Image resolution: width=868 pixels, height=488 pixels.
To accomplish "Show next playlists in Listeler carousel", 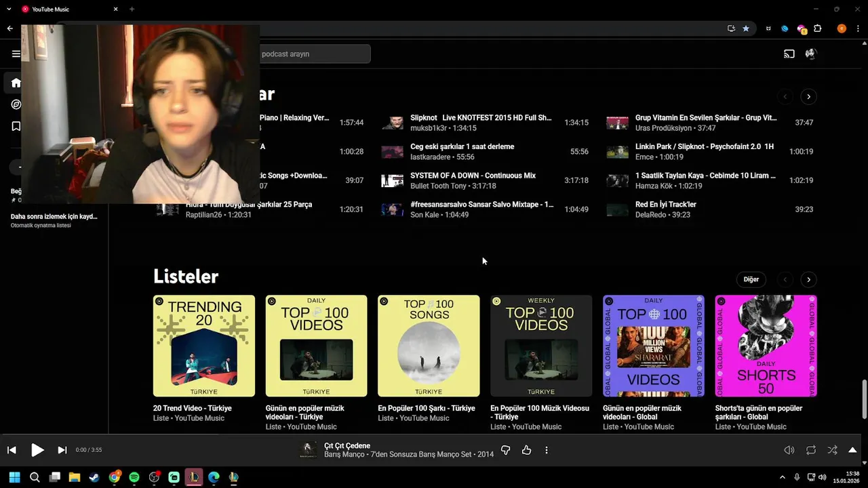I will 808,279.
